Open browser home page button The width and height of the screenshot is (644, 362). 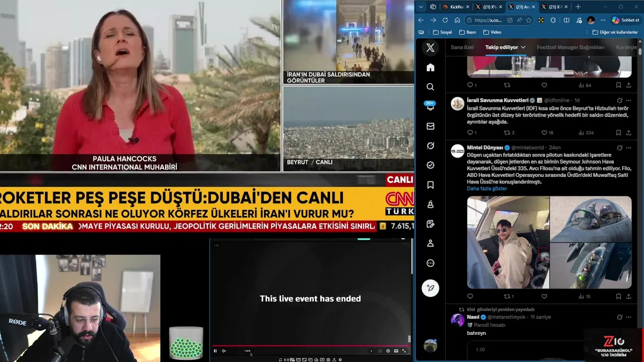tap(457, 20)
